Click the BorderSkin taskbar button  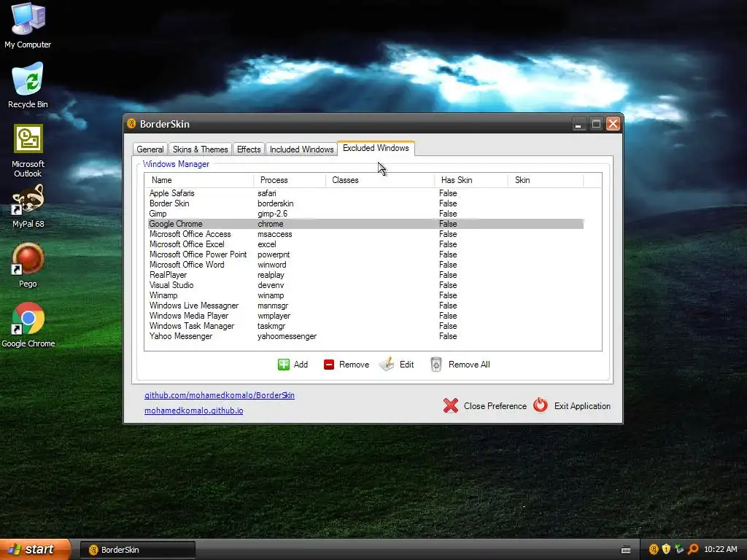point(138,550)
